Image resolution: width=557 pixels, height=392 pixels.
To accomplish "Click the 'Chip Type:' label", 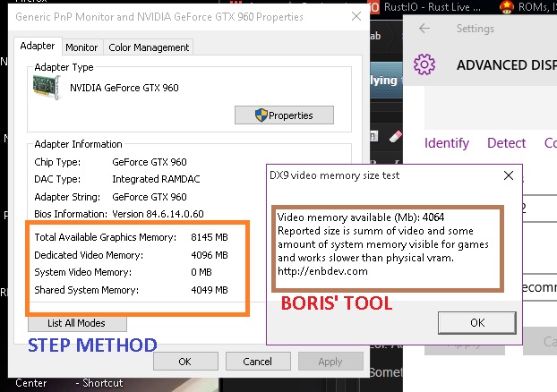I will [x=57, y=162].
